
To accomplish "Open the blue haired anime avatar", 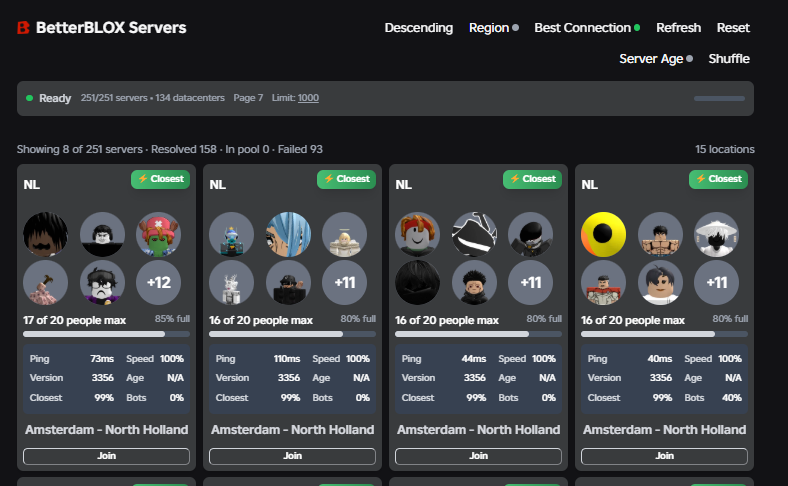I will coord(288,234).
